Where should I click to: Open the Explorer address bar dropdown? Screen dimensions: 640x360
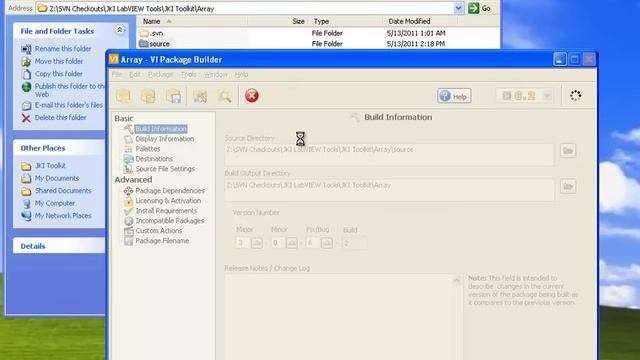pyautogui.click(x=458, y=8)
